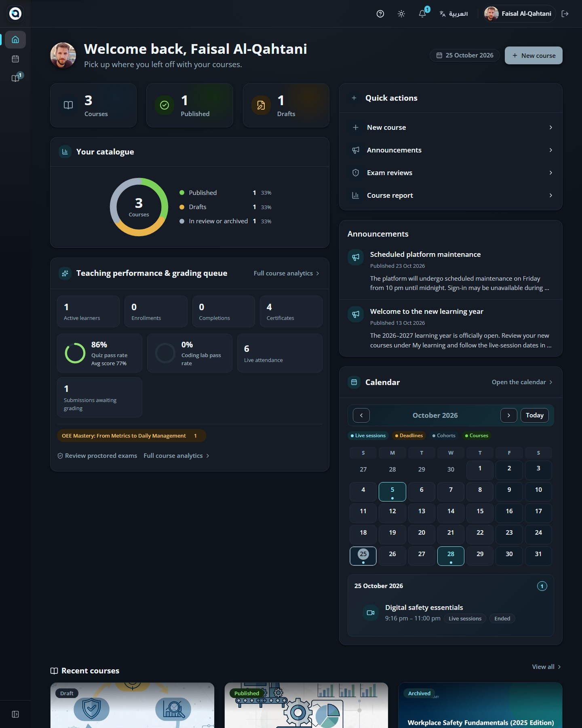Open Announcements quick action

point(451,150)
